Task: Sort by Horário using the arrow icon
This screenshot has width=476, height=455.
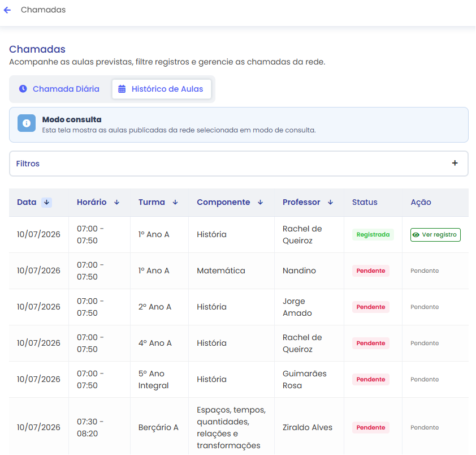Action: pos(117,203)
